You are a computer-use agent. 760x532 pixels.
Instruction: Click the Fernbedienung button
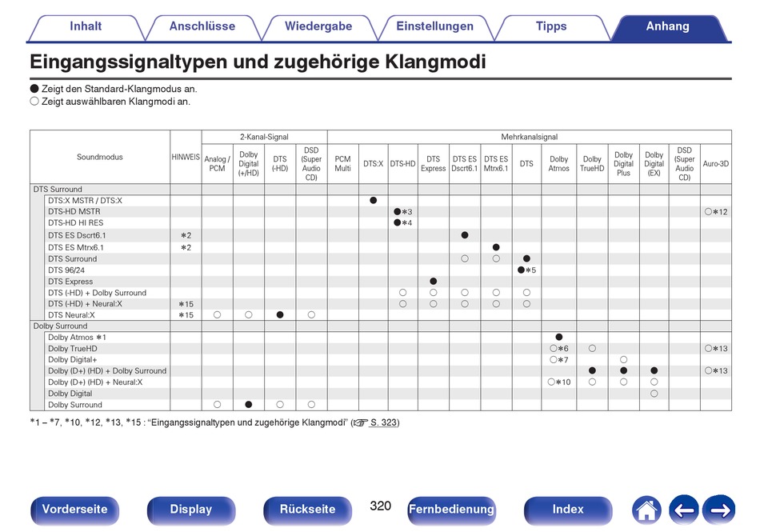click(451, 510)
